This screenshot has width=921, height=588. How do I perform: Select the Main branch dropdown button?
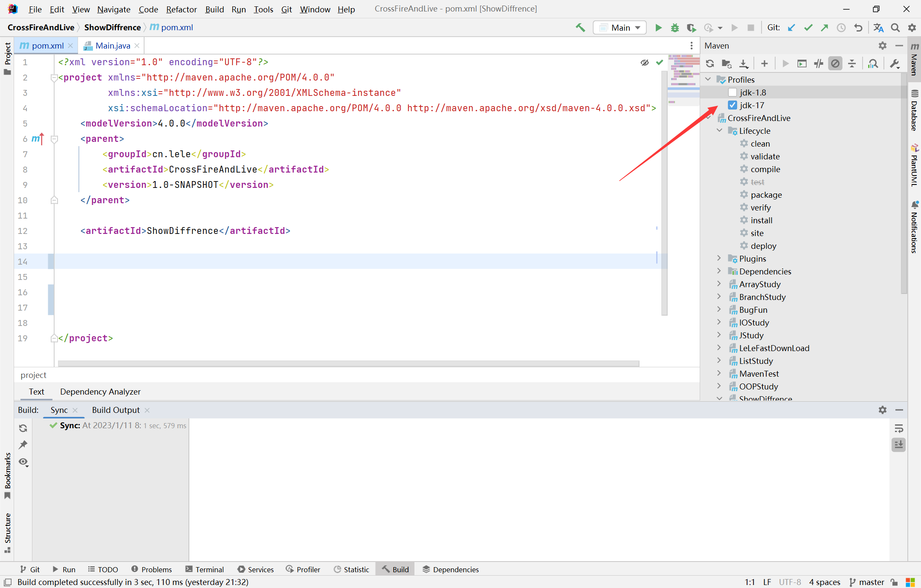click(617, 28)
